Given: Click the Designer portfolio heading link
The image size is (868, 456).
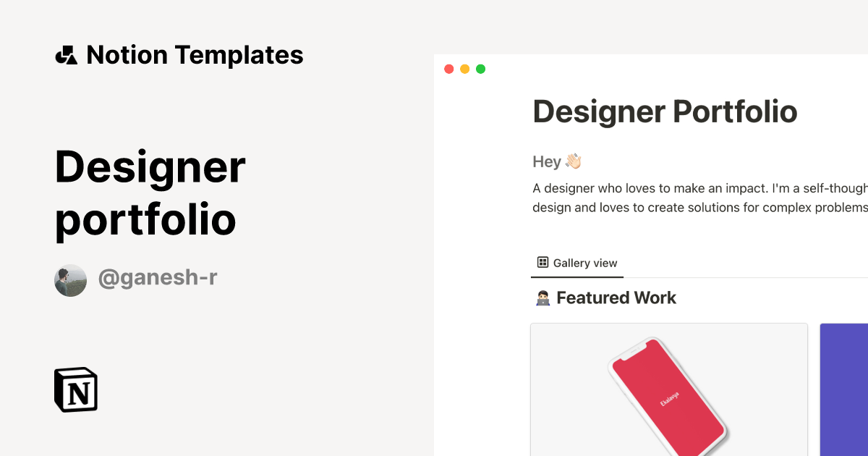Looking at the screenshot, I should point(150,193).
